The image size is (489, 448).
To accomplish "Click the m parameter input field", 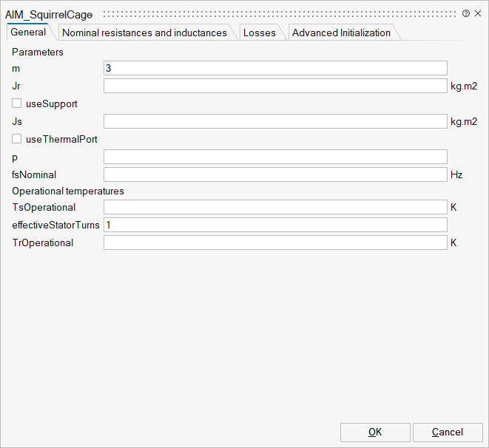I will click(275, 68).
